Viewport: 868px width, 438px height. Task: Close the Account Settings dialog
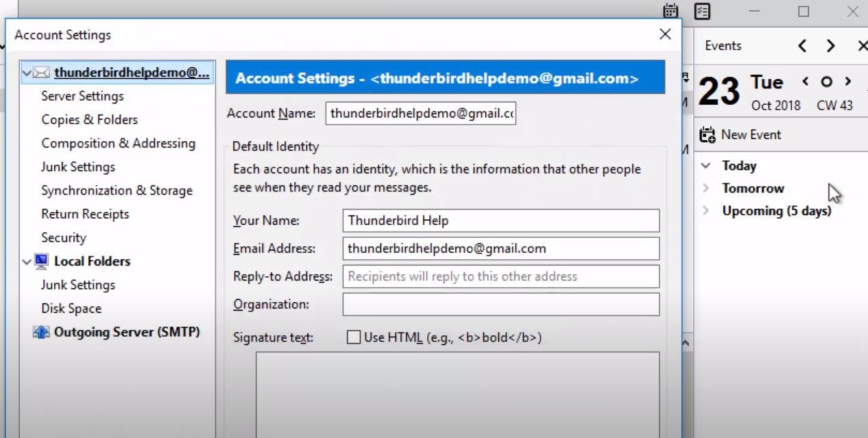[665, 34]
